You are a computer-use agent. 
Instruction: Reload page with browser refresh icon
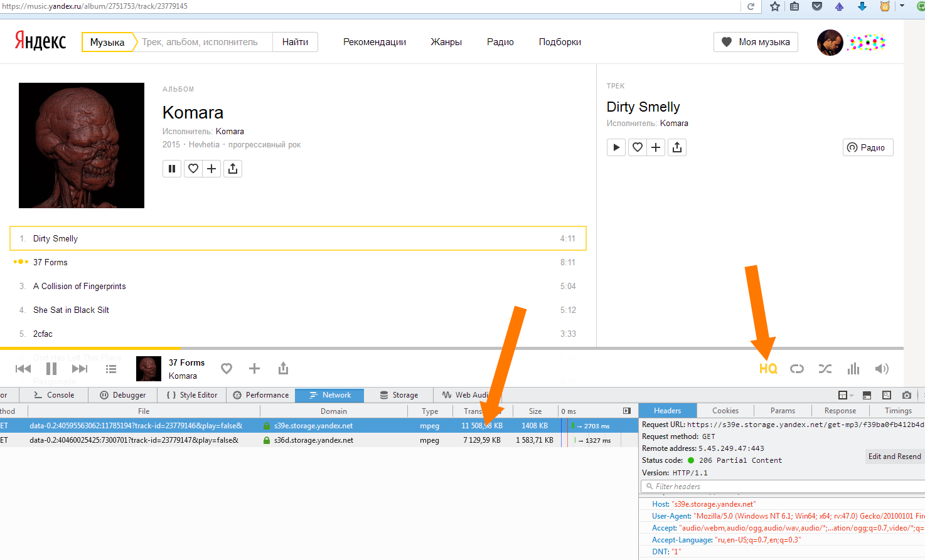[x=751, y=6]
